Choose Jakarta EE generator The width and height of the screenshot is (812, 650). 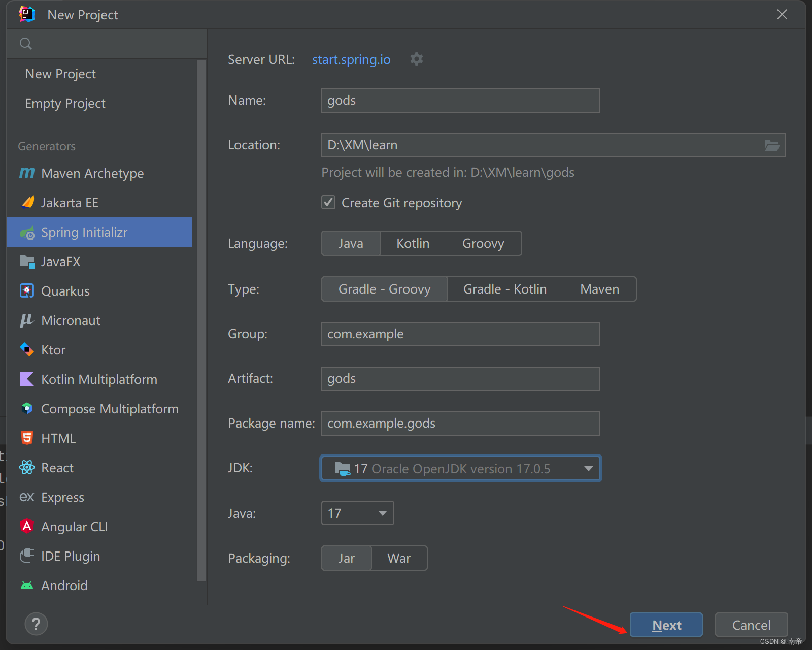[99, 203]
